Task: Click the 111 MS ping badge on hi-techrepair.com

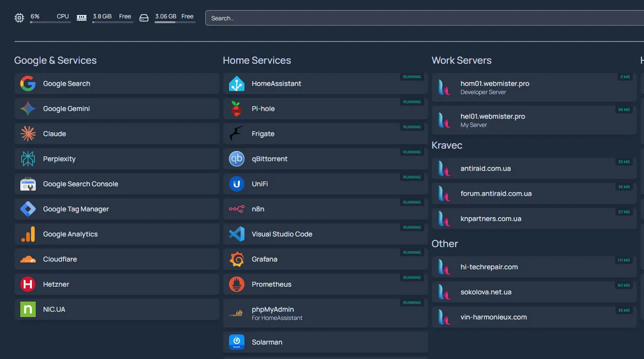Action: click(624, 260)
